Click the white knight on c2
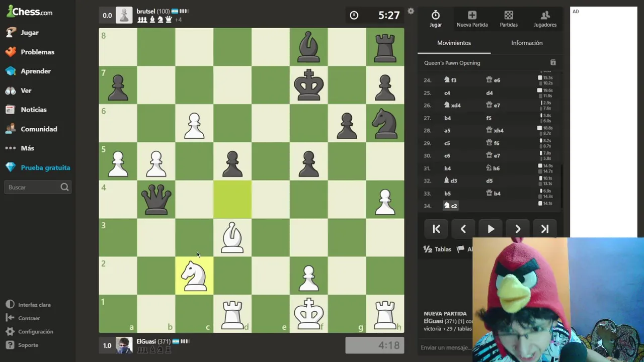 pos(194,276)
